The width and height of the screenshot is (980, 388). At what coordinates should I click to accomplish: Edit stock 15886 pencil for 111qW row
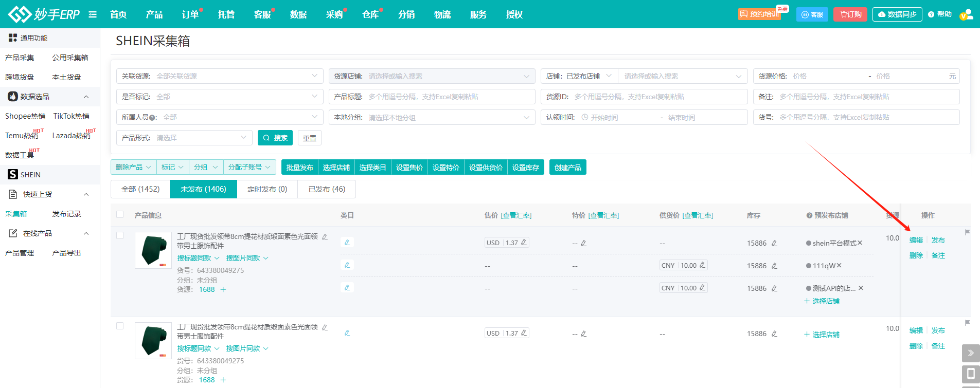click(x=774, y=266)
